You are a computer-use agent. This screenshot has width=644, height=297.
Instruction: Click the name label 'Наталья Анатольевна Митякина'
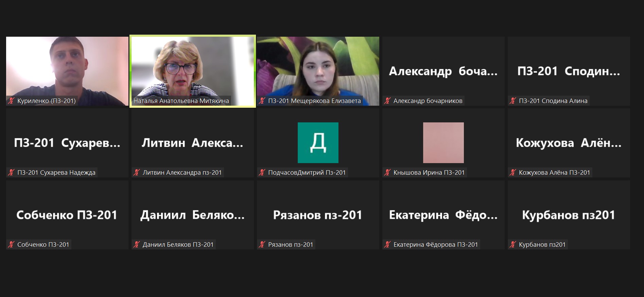[181, 101]
